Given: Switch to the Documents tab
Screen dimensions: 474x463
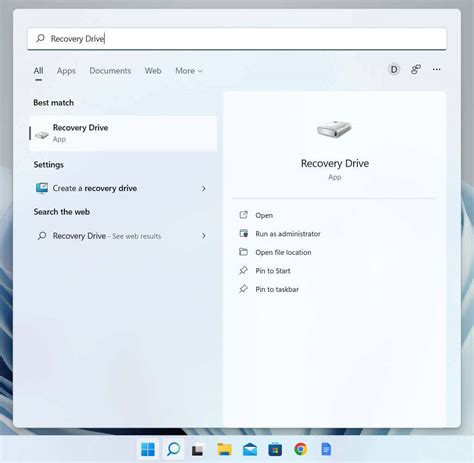Looking at the screenshot, I should pyautogui.click(x=110, y=71).
